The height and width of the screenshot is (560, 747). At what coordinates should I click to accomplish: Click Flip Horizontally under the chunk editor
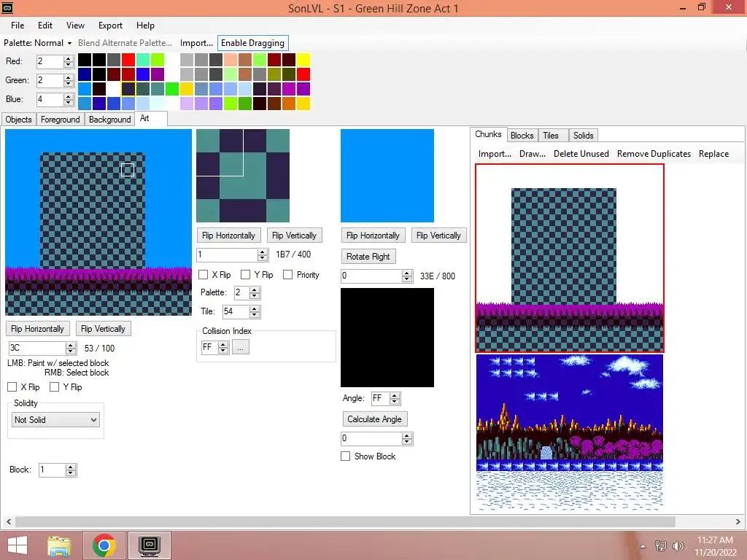pos(38,329)
